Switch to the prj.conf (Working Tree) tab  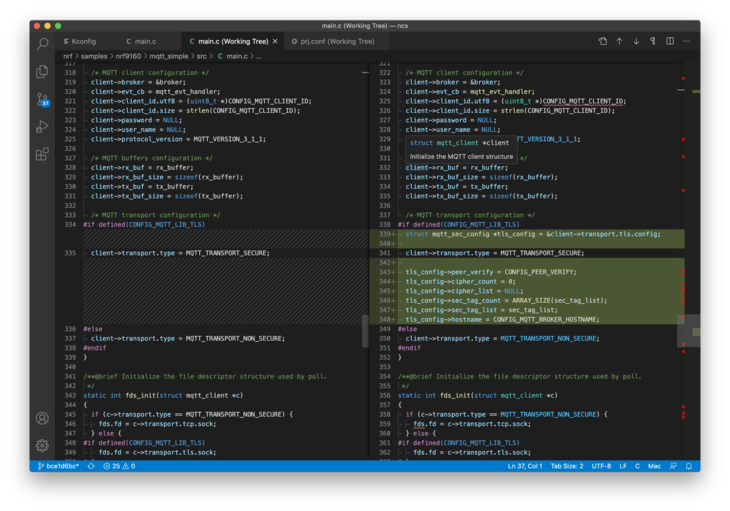[x=337, y=41]
